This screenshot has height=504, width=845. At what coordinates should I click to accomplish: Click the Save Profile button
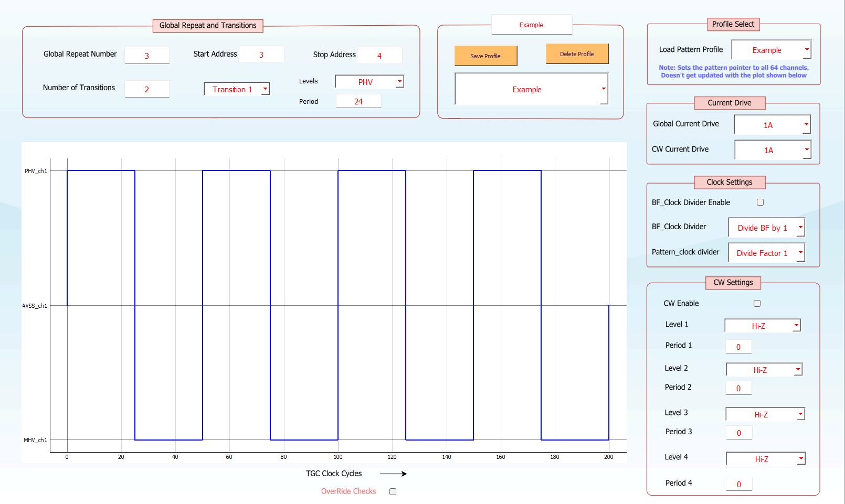[485, 56]
